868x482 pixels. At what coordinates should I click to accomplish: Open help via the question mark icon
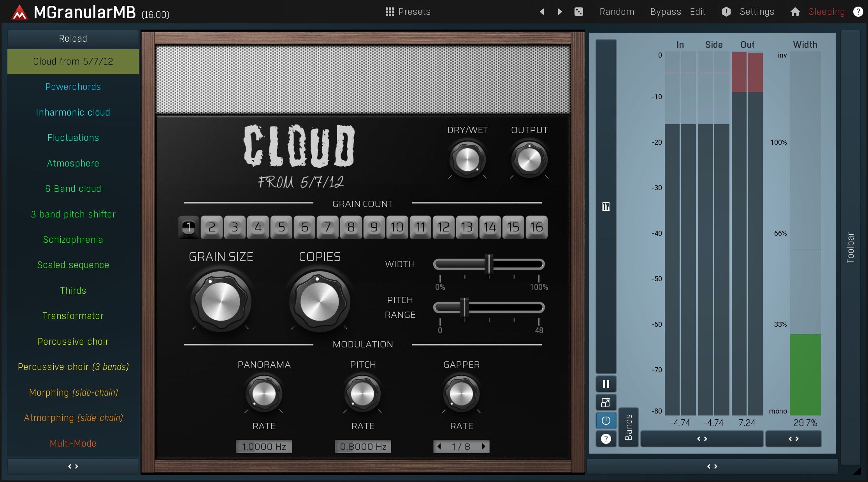click(858, 12)
